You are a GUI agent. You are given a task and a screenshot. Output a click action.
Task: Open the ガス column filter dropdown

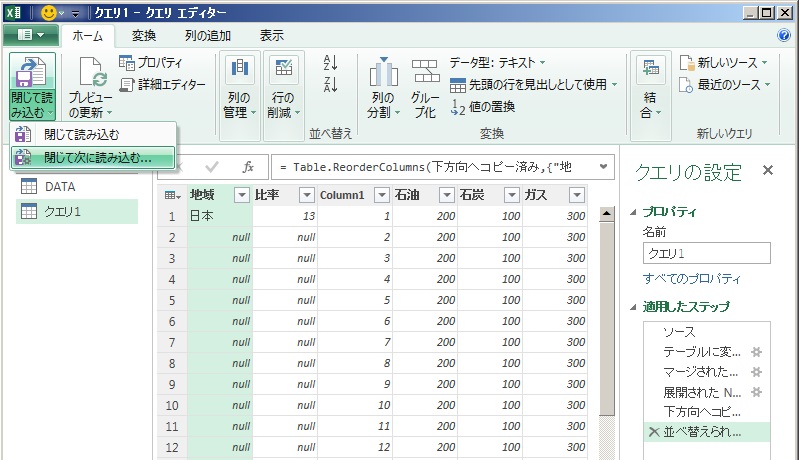pyautogui.click(x=576, y=195)
